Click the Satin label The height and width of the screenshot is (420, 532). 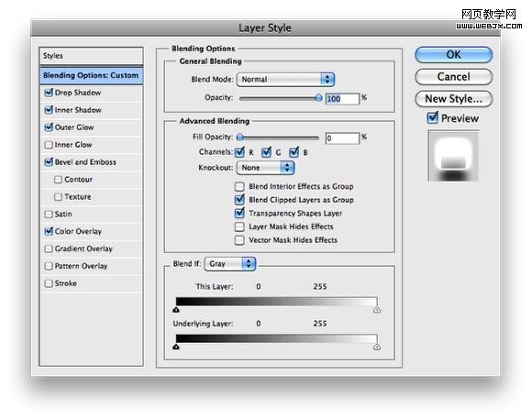tap(63, 214)
